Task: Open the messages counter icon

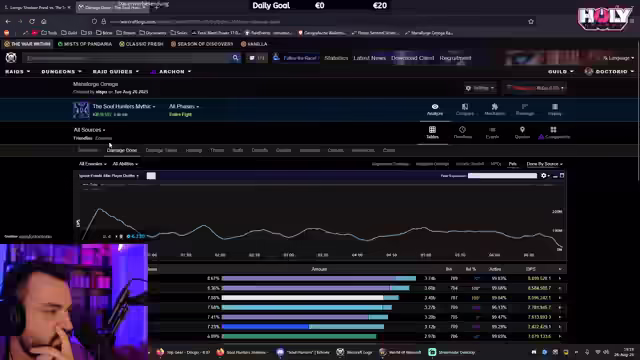Action: [257, 58]
